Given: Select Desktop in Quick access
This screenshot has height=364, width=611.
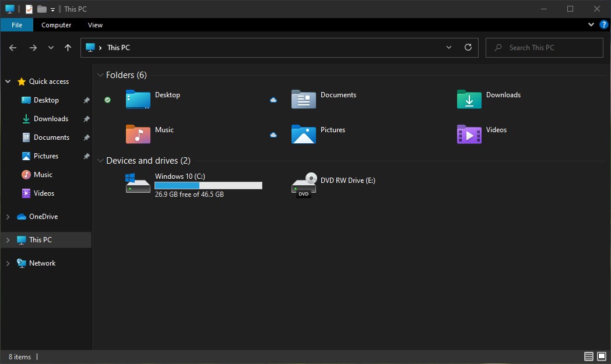Looking at the screenshot, I should (x=46, y=100).
